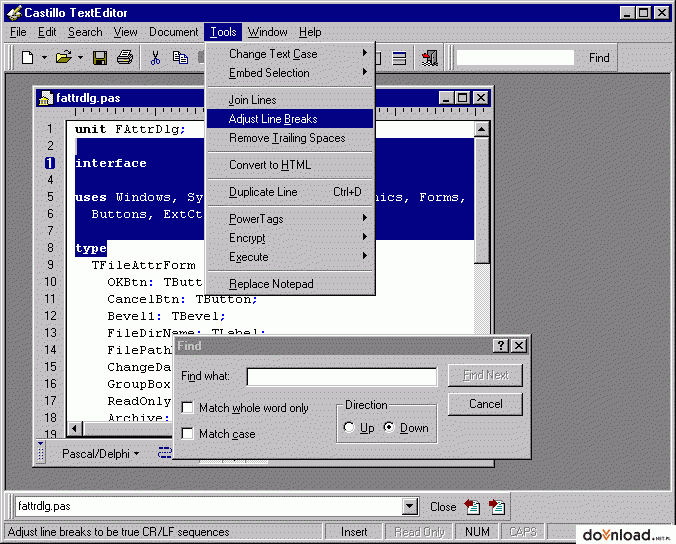Enable the Match case checkbox
This screenshot has height=544, width=676.
[x=188, y=434]
